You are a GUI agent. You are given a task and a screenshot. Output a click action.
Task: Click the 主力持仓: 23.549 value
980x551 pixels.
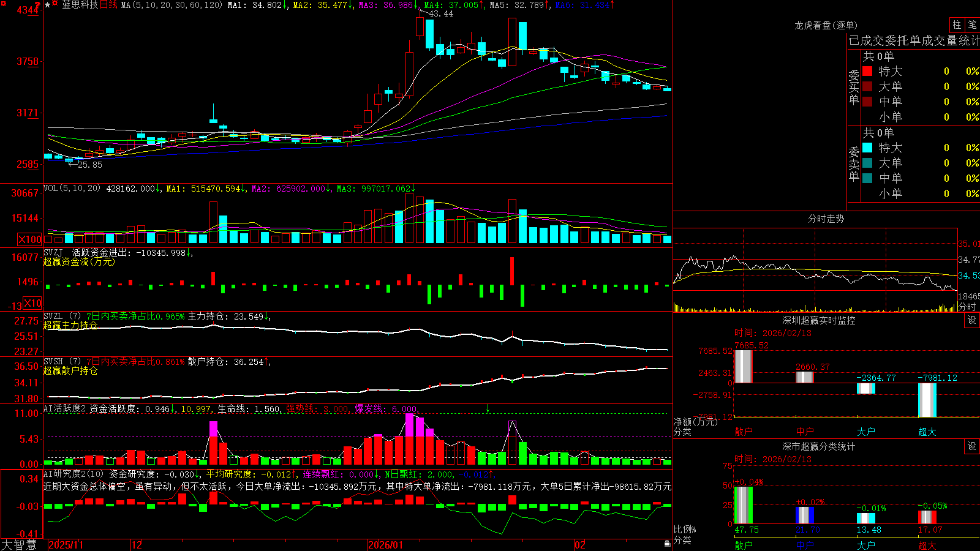(x=229, y=317)
